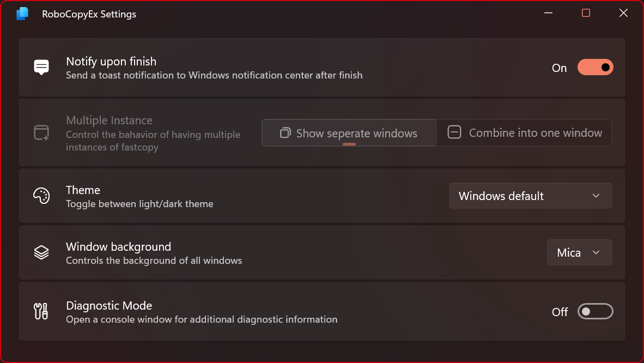Open the Mica background dropdown

coord(579,252)
